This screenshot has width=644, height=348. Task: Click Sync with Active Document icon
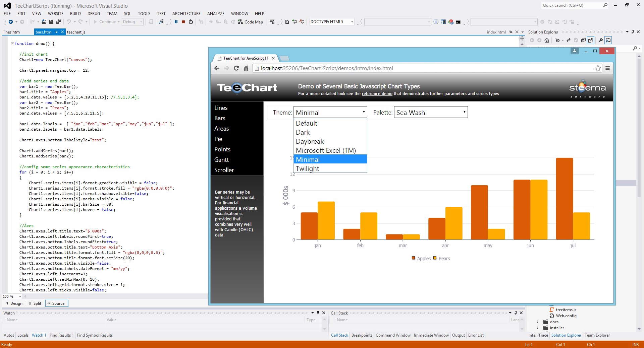569,40
